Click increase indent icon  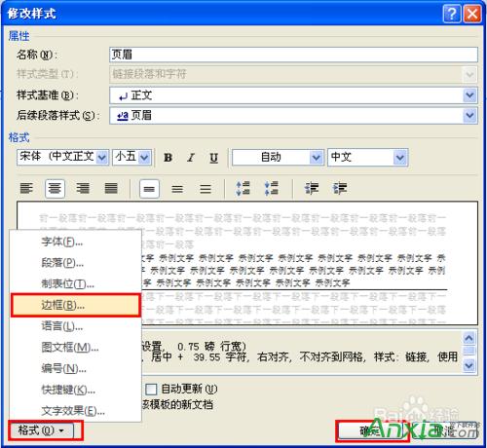[340, 188]
